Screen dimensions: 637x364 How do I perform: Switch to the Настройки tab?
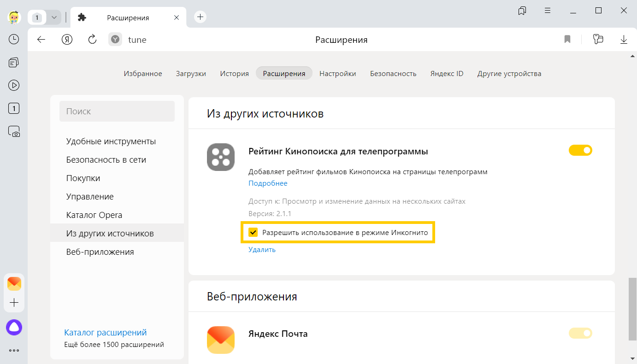click(337, 73)
